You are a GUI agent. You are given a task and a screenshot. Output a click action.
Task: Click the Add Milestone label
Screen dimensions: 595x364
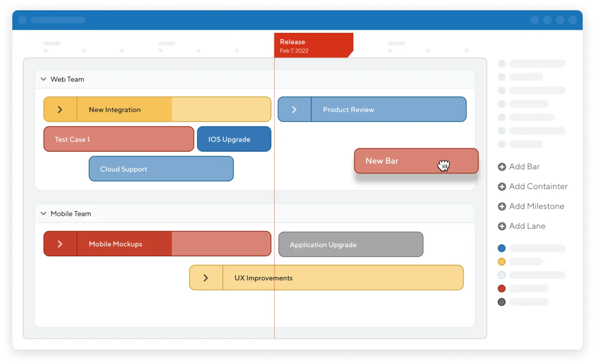(x=537, y=206)
